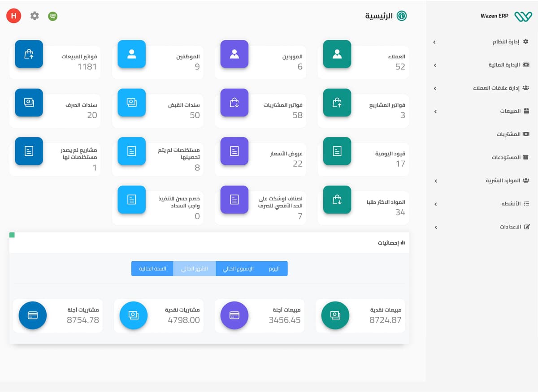The height and width of the screenshot is (392, 538).
Task: Switch statistics to current week (الإسبوع الحالي)
Action: (x=238, y=269)
